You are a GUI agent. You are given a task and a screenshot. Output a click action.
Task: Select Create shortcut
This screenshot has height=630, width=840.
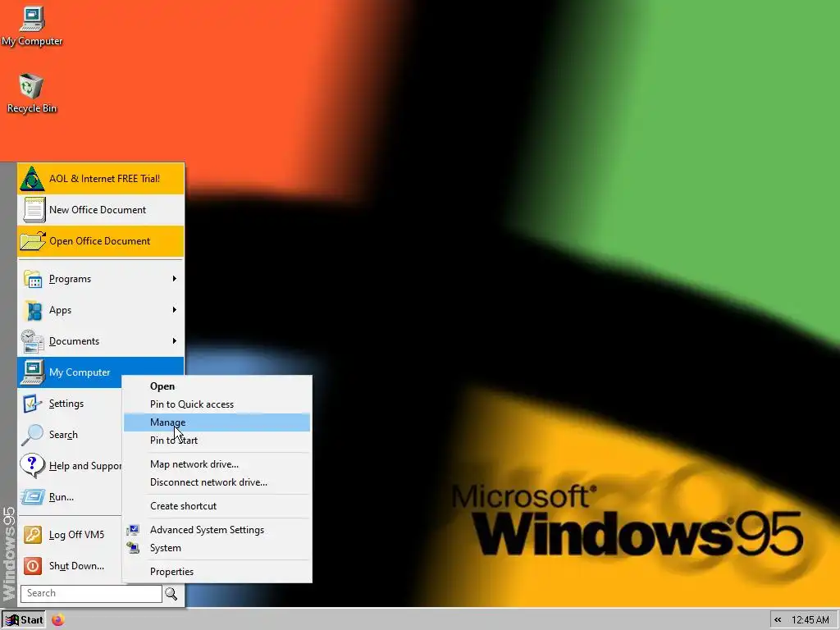click(x=217, y=506)
